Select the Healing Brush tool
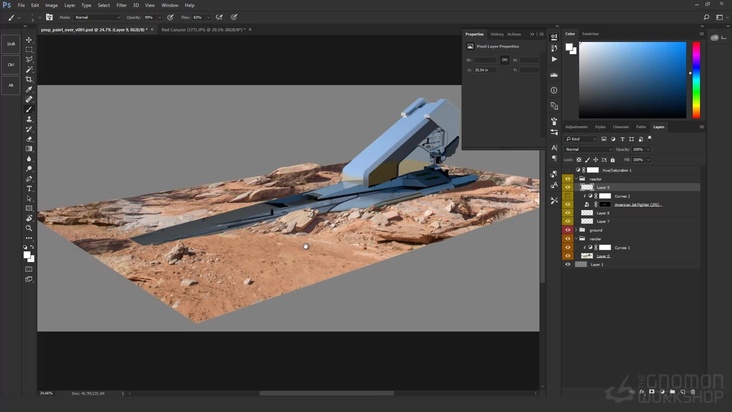Viewport: 732px width, 412px height. (29, 99)
